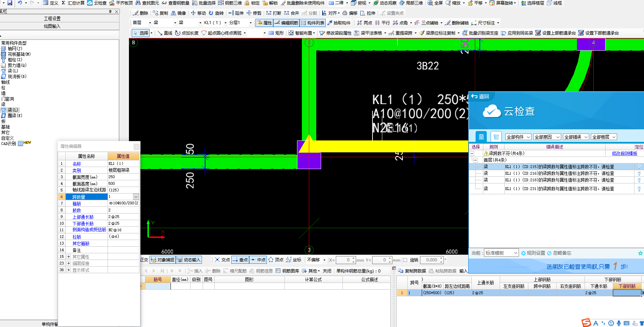Image resolution: width=644 pixels, height=327 pixels.
Task: Expand the 其它属性 property group
Action: [x=68, y=256]
